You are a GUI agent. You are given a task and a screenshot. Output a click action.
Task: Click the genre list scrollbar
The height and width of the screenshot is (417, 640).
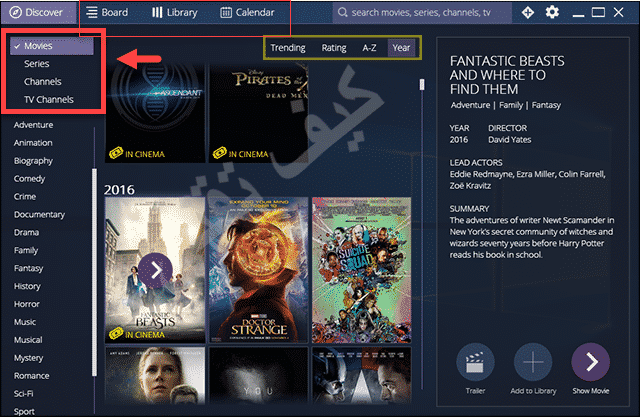coord(94,272)
